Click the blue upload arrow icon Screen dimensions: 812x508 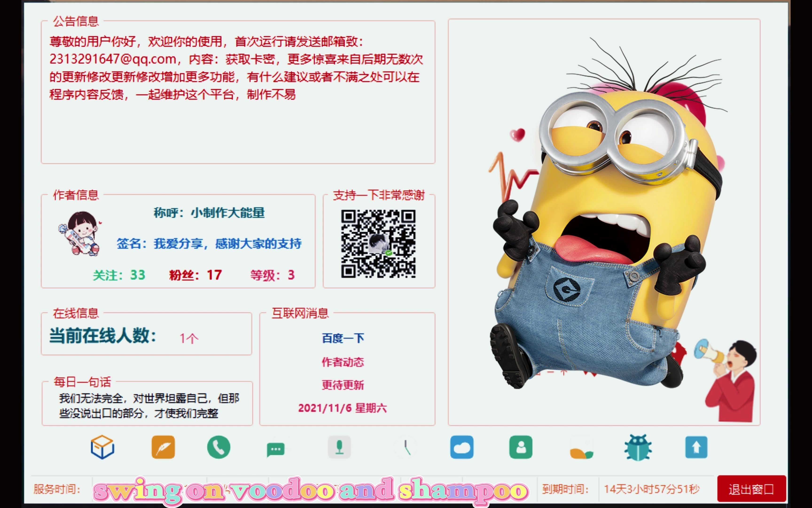point(696,447)
